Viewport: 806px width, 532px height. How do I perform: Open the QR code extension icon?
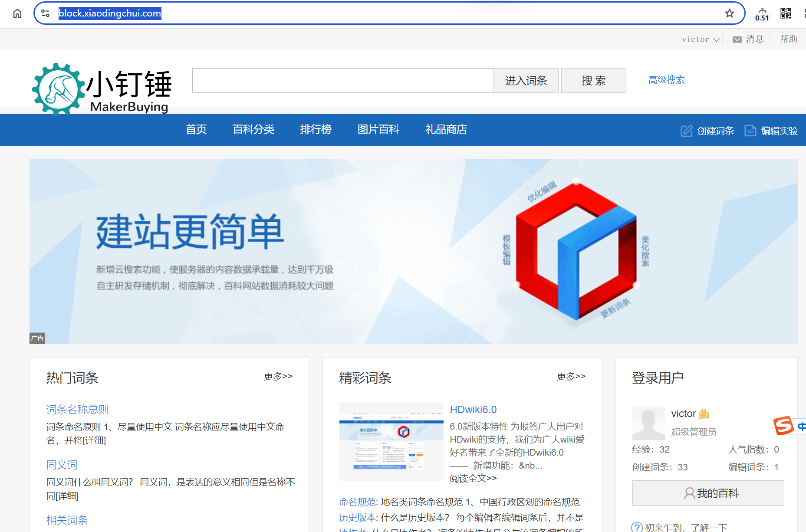coord(786,13)
